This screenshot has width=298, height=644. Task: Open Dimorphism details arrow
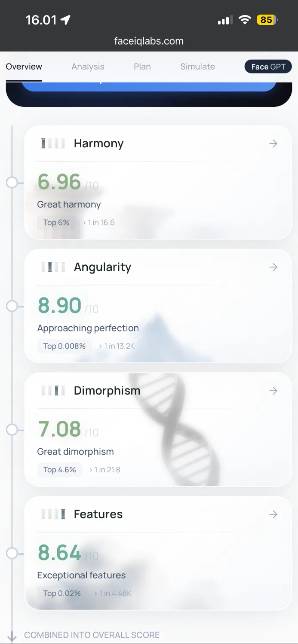pos(273,391)
